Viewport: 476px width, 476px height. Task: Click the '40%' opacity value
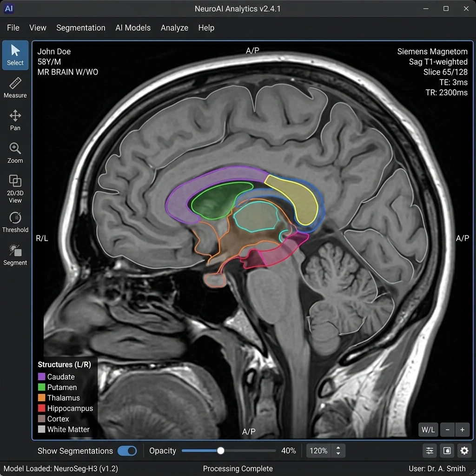(x=288, y=451)
